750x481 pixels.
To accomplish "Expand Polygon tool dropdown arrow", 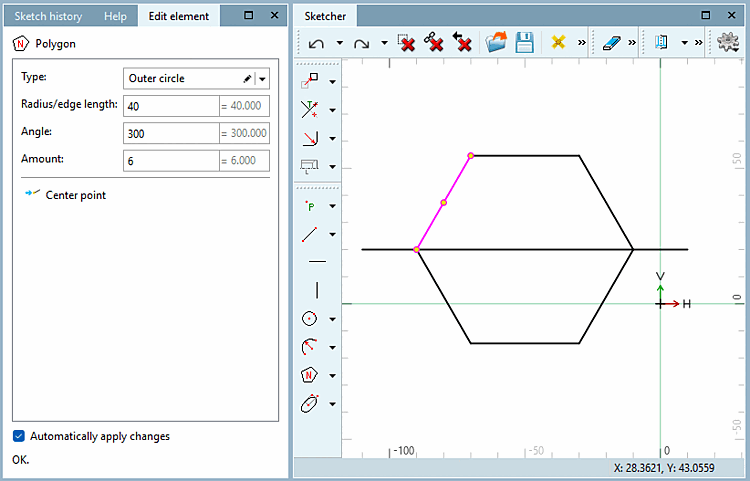I will [332, 376].
